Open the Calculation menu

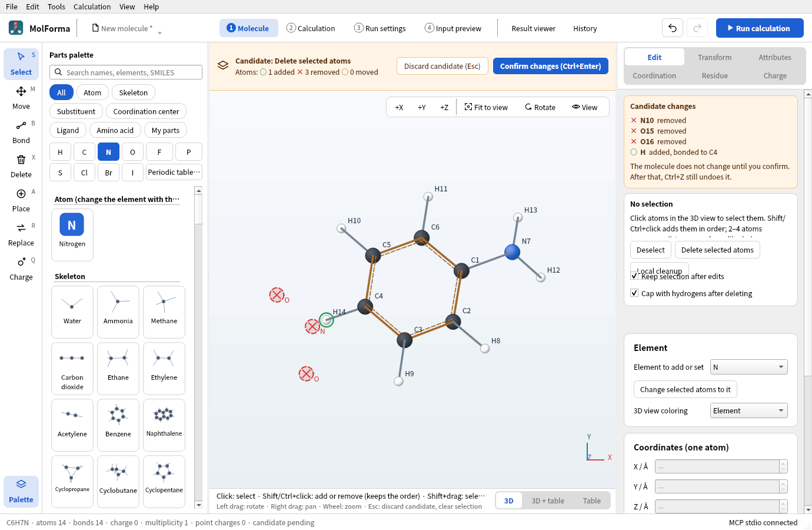pos(92,6)
